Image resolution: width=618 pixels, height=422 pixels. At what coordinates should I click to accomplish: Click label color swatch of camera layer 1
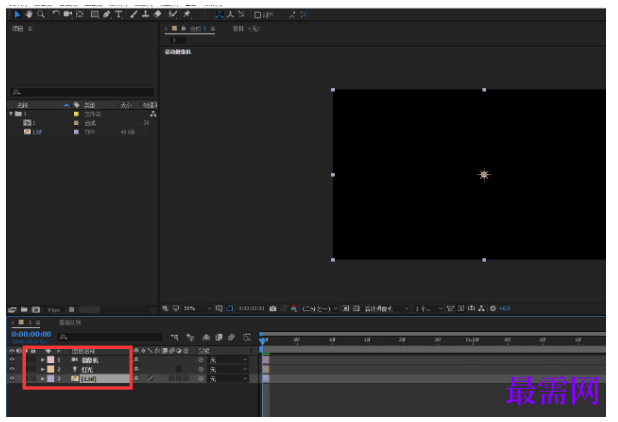(x=51, y=360)
